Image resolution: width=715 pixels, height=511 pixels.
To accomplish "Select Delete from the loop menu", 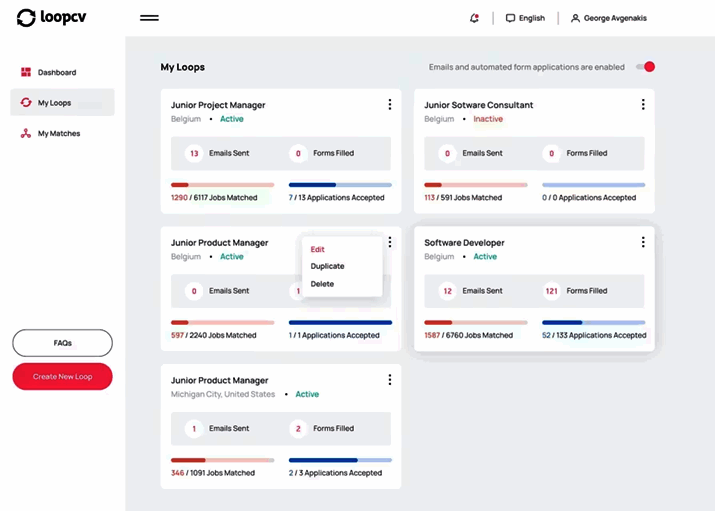I will (322, 284).
